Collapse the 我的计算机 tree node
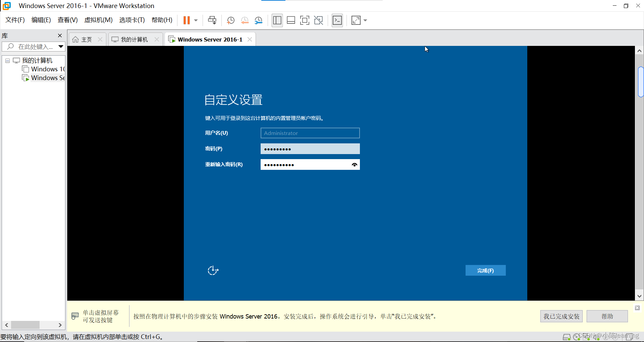The height and width of the screenshot is (342, 644). point(7,61)
